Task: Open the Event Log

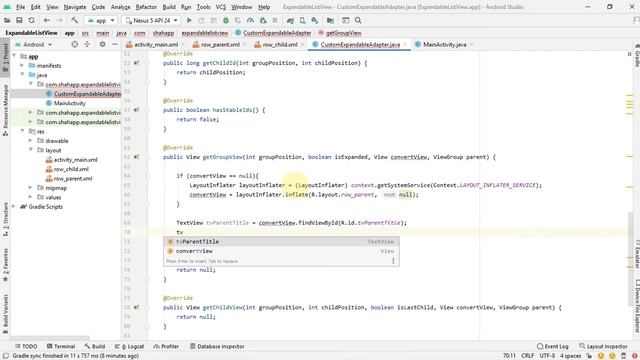Action: 553,346
